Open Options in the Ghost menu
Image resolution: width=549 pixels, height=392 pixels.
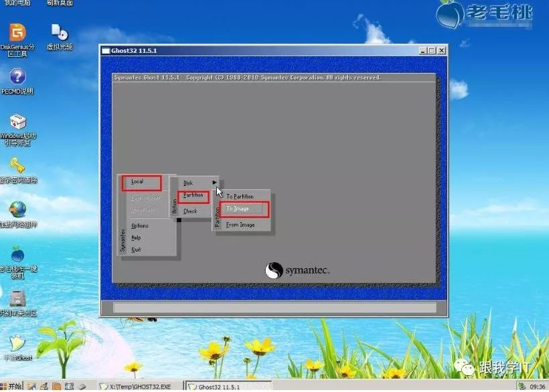point(140,225)
